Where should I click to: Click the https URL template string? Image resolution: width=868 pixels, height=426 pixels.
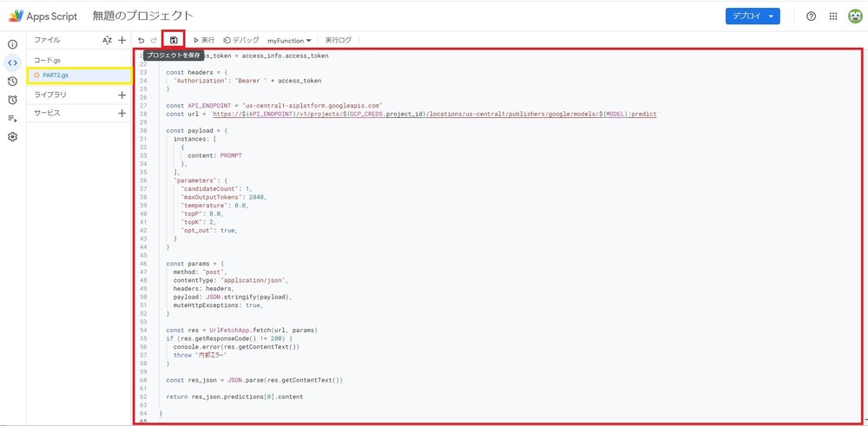click(x=435, y=114)
